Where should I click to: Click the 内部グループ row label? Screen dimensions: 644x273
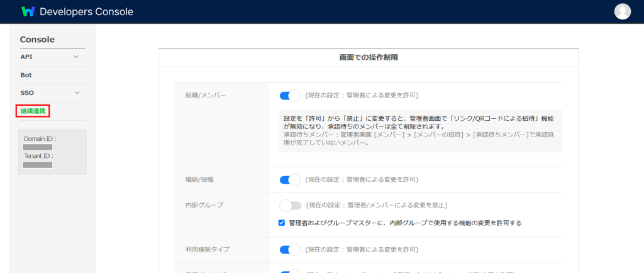(200, 205)
